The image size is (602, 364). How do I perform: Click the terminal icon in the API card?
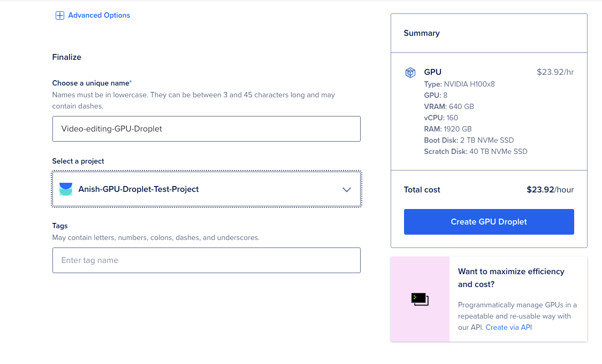[x=420, y=299]
